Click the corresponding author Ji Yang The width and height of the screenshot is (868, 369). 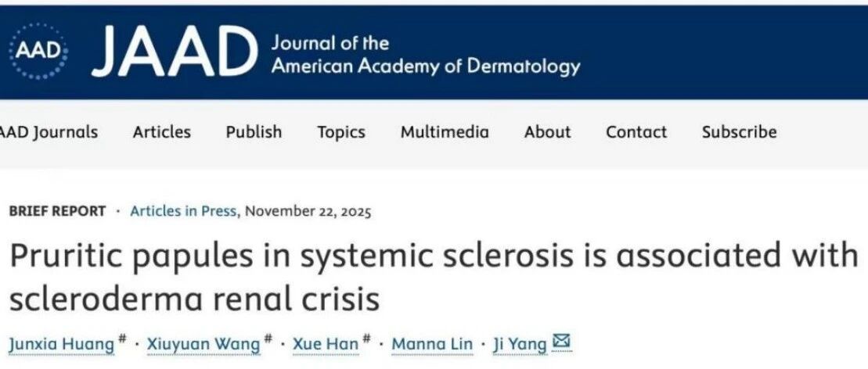click(519, 344)
